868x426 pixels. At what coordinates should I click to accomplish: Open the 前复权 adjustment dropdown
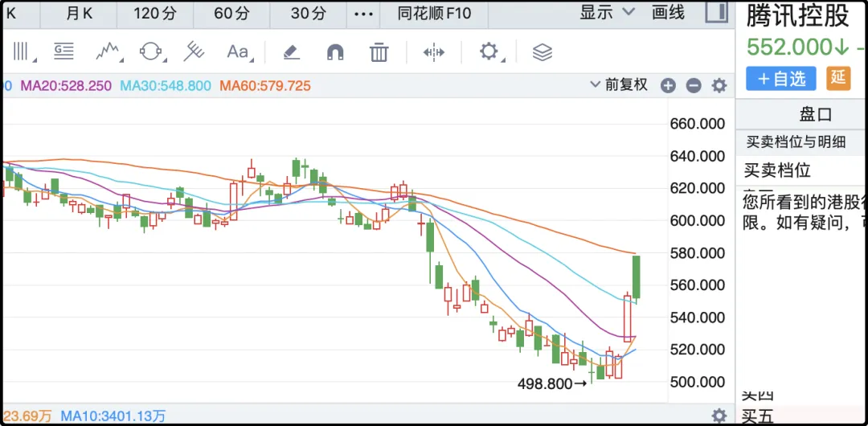(x=619, y=85)
